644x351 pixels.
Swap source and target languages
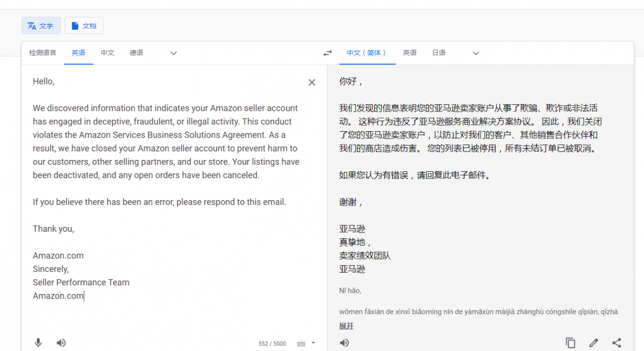click(327, 53)
